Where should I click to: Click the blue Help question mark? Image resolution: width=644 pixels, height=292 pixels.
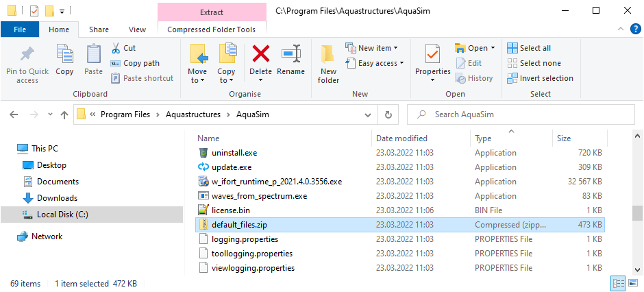tap(635, 29)
